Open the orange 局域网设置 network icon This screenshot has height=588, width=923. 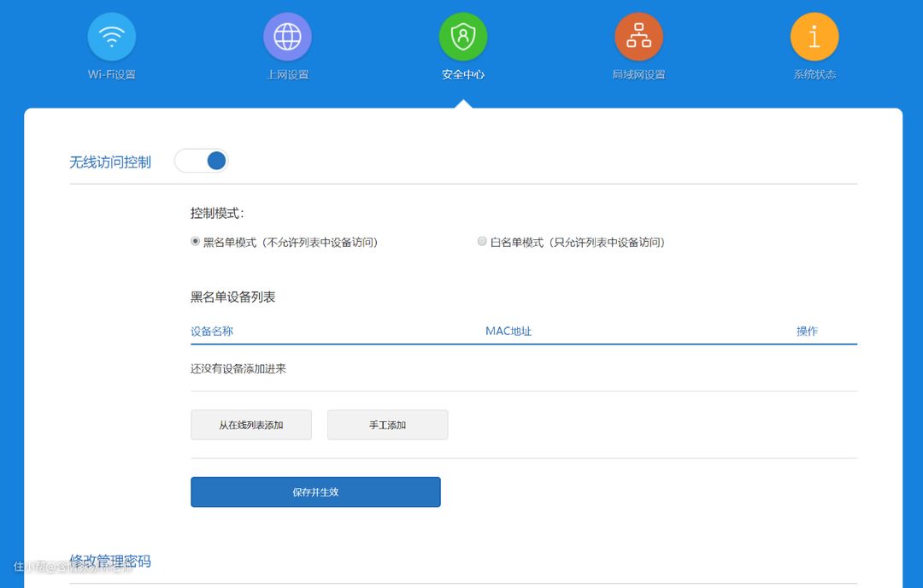pyautogui.click(x=638, y=37)
